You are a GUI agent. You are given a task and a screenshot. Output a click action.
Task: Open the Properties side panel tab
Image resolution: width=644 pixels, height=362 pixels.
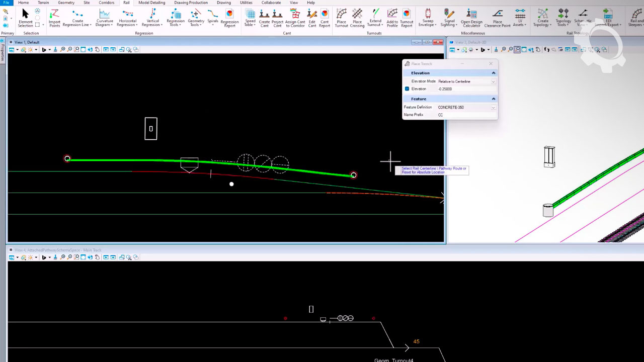(x=3, y=50)
